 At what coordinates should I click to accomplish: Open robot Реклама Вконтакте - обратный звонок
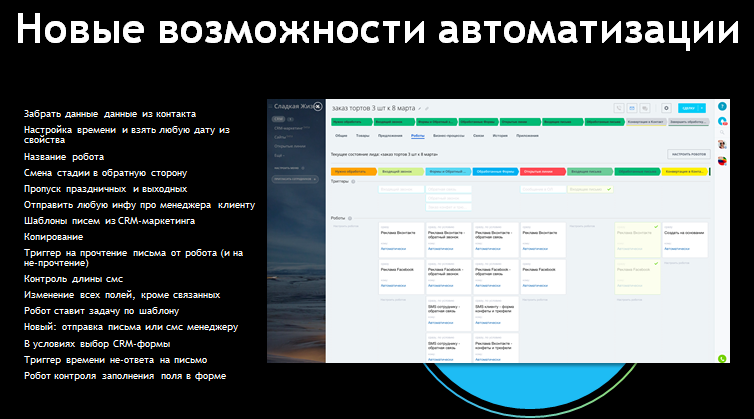448,240
